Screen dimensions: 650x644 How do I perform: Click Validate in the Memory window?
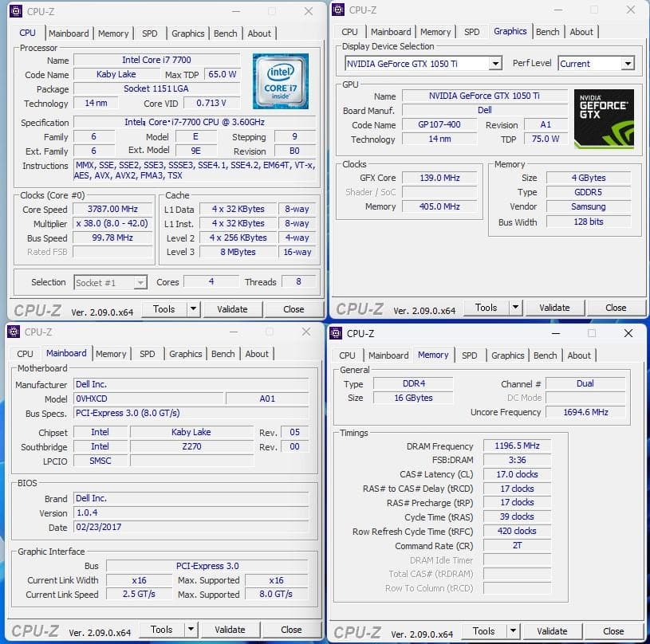[552, 630]
